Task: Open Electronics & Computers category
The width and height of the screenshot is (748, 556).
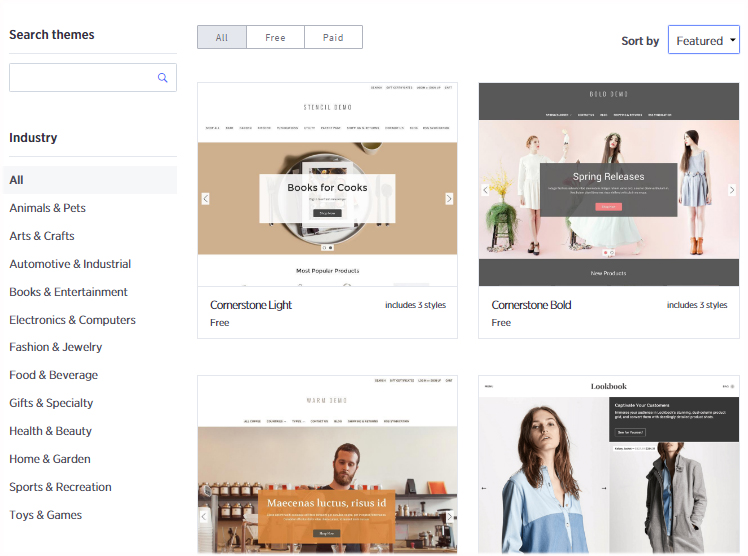Action: (x=73, y=320)
